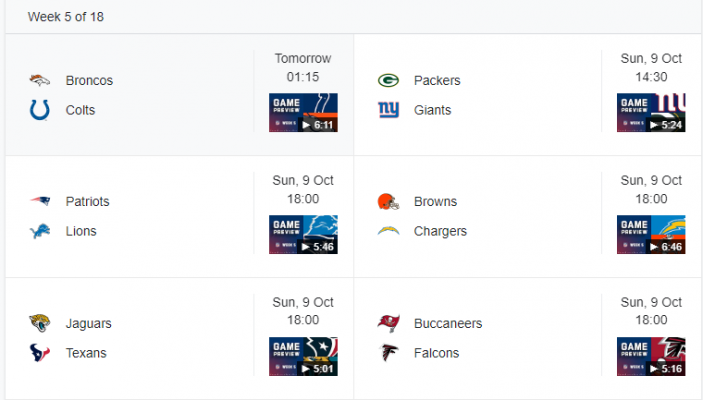The image size is (703, 400).
Task: Click the Giants ny logo
Action: pyautogui.click(x=388, y=110)
